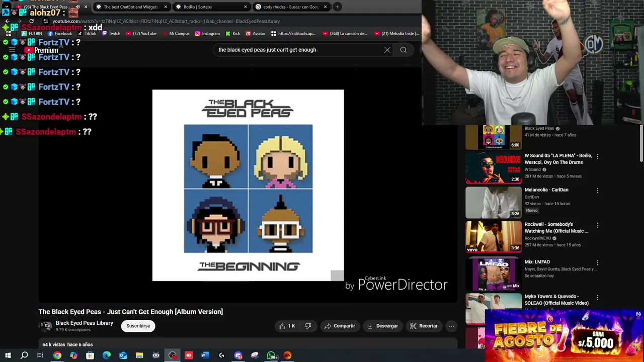The image size is (644, 362).
Task: Switch to the BotRix | Sorteos tab
Action: pyautogui.click(x=211, y=7)
